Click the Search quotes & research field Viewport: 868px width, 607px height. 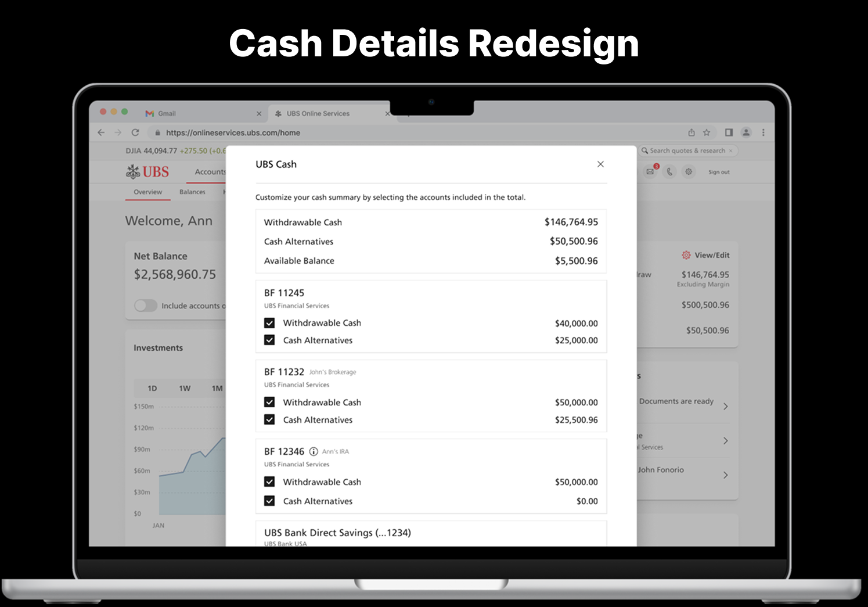(x=687, y=150)
